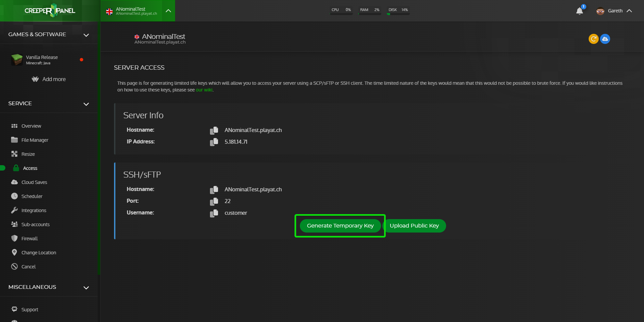
Task: Click the green Access lock icon
Action: point(16,168)
